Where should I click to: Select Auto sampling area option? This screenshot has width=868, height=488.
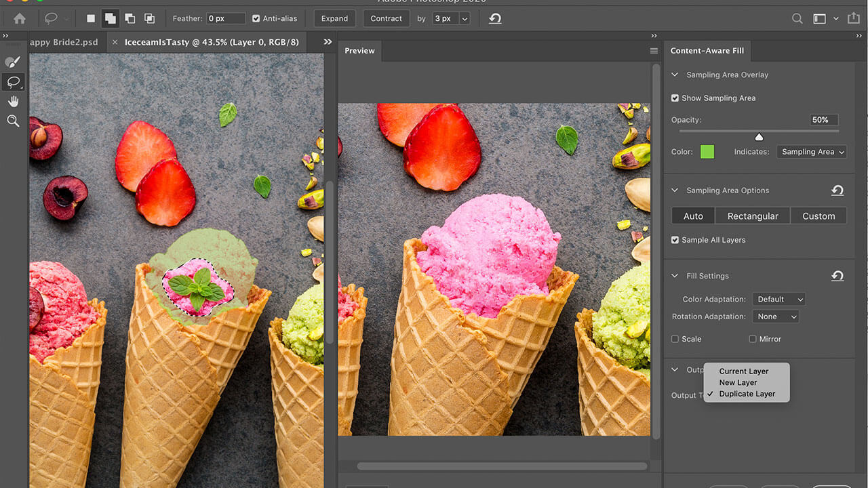pos(693,216)
